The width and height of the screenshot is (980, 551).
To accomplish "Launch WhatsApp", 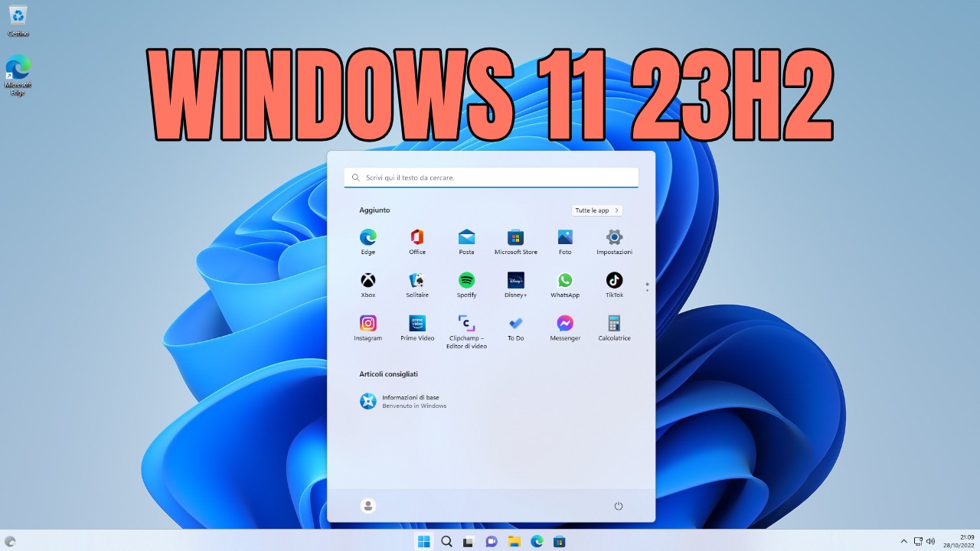I will (565, 285).
